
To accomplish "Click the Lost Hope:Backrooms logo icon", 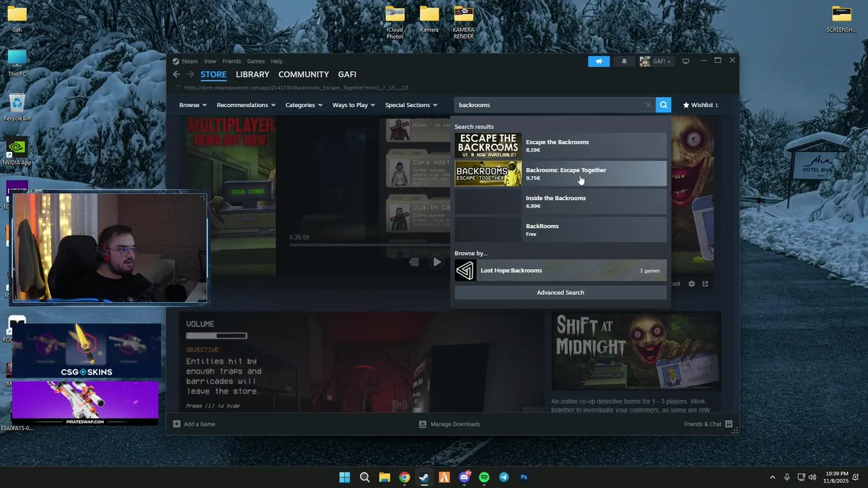I will (465, 270).
